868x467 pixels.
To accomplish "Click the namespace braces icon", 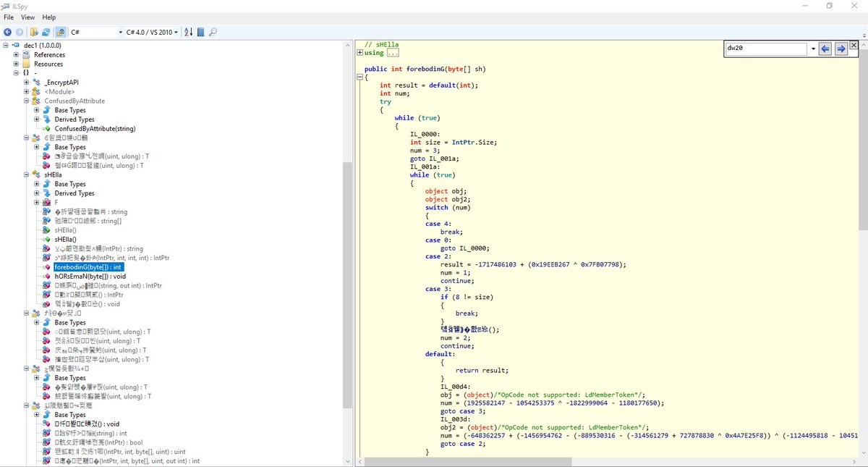I will (27, 73).
